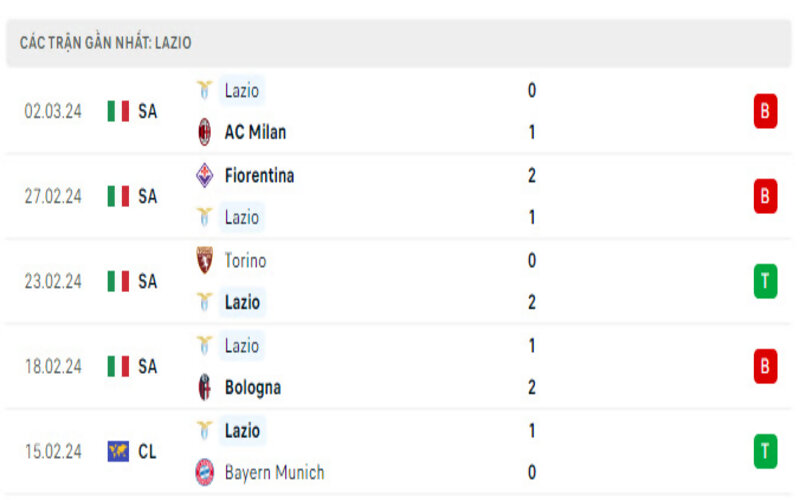Click the CL competition label

(x=147, y=452)
